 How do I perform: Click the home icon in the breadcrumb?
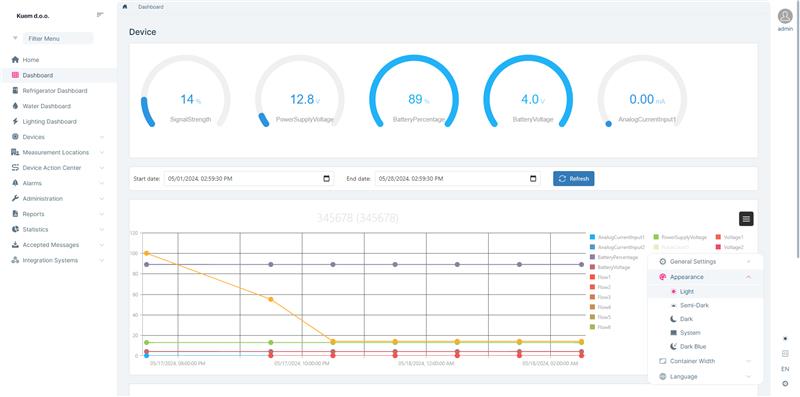[125, 7]
